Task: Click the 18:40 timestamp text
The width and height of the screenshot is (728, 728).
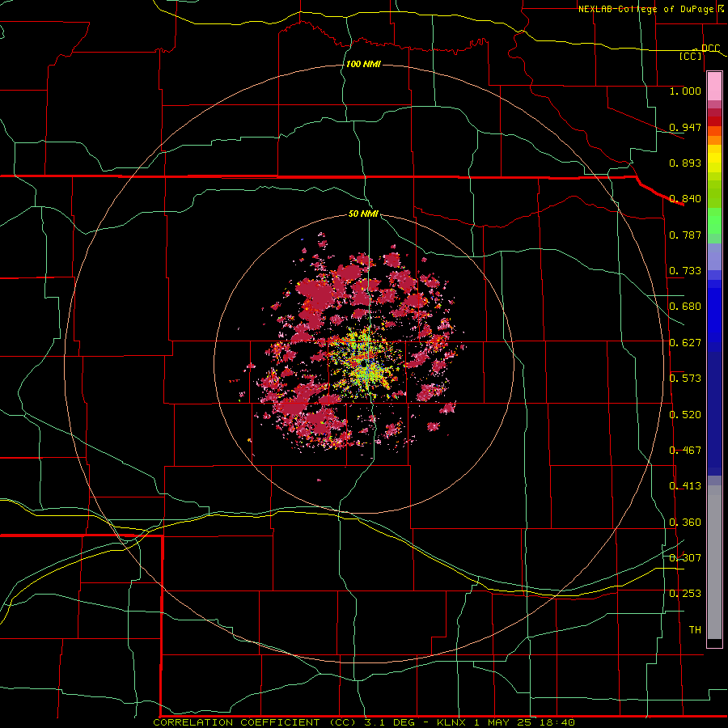Action: click(x=559, y=722)
